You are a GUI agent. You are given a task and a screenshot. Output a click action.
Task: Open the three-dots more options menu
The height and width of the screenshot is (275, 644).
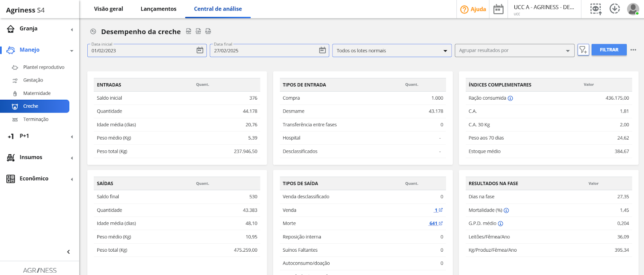pyautogui.click(x=633, y=50)
